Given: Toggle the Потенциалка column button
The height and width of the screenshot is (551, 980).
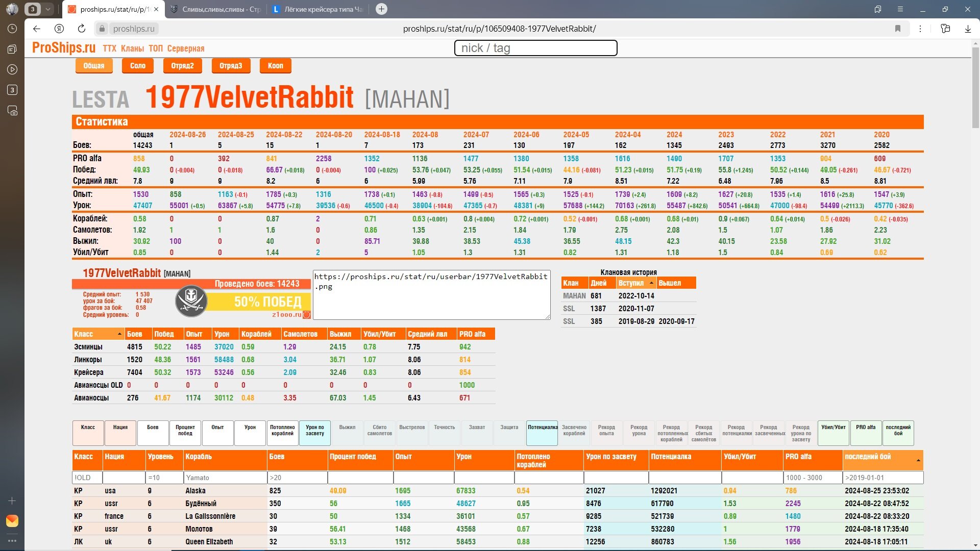Looking at the screenshot, I should pos(542,433).
